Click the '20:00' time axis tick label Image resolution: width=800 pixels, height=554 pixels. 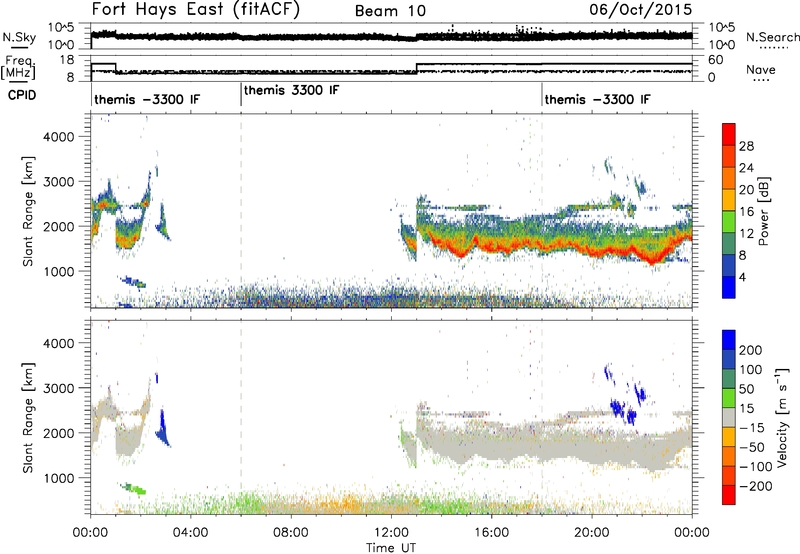click(x=592, y=533)
